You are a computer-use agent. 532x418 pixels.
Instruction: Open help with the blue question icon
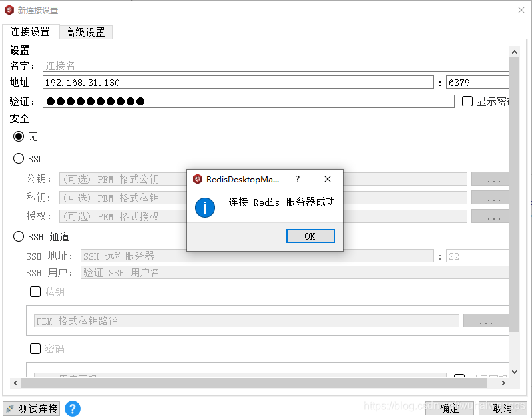(x=73, y=409)
